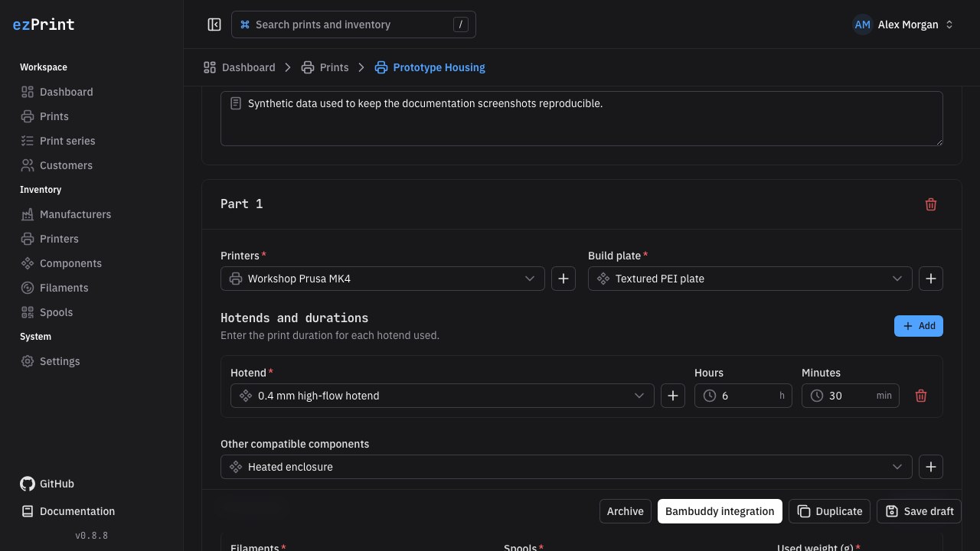
Task: Open GitHub link in the sidebar
Action: pyautogui.click(x=47, y=484)
